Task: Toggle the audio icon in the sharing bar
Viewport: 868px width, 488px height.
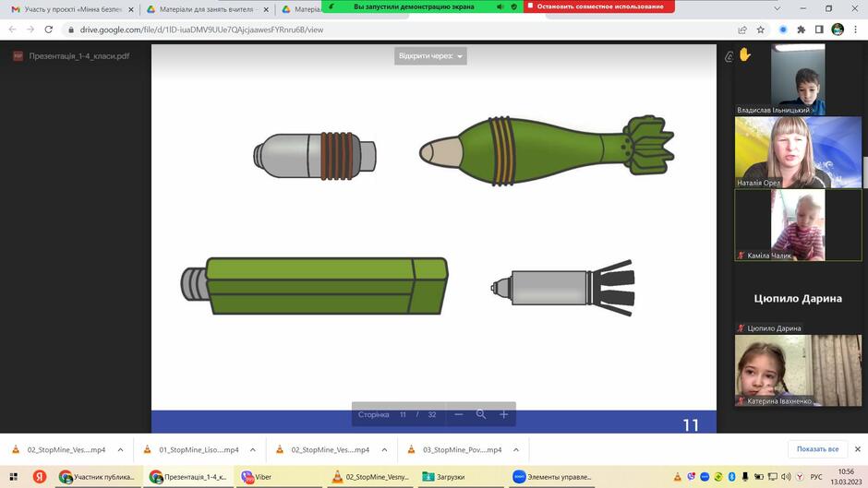Action: coord(500,6)
